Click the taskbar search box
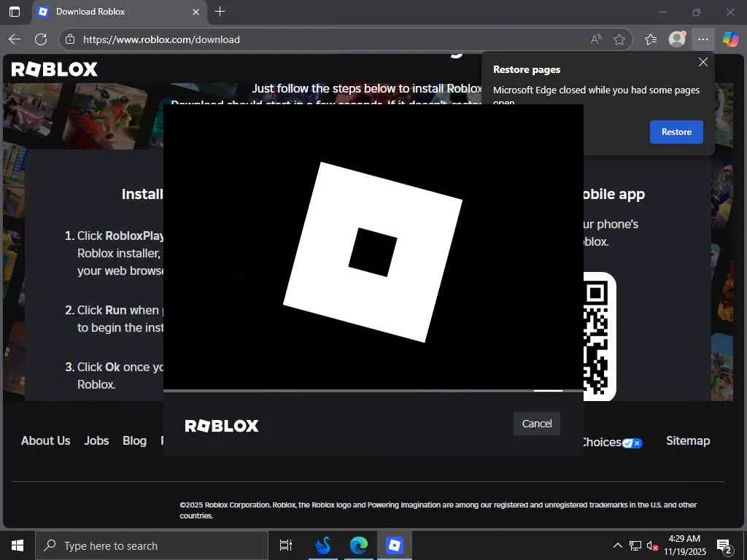The height and width of the screenshot is (560, 747). point(152,545)
